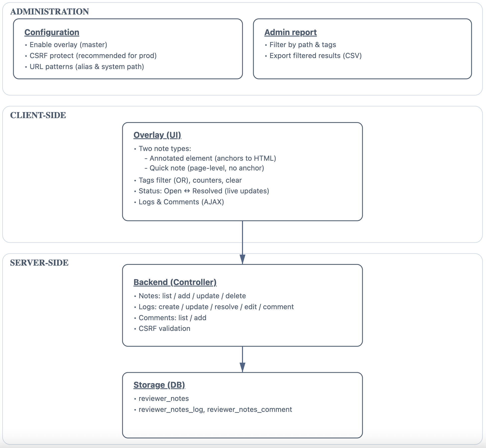The width and height of the screenshot is (486, 448).
Task: Click the CLIENT-SIDE section label
Action: tap(38, 115)
